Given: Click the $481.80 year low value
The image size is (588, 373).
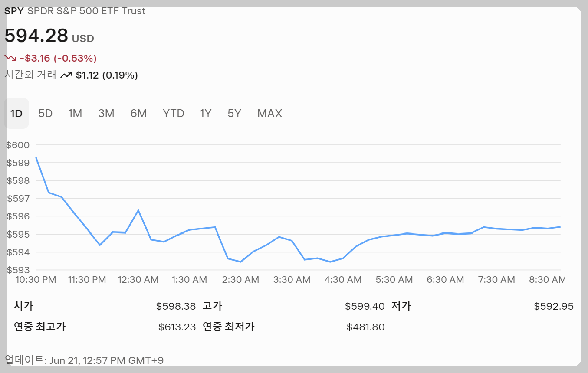Looking at the screenshot, I should 365,327.
